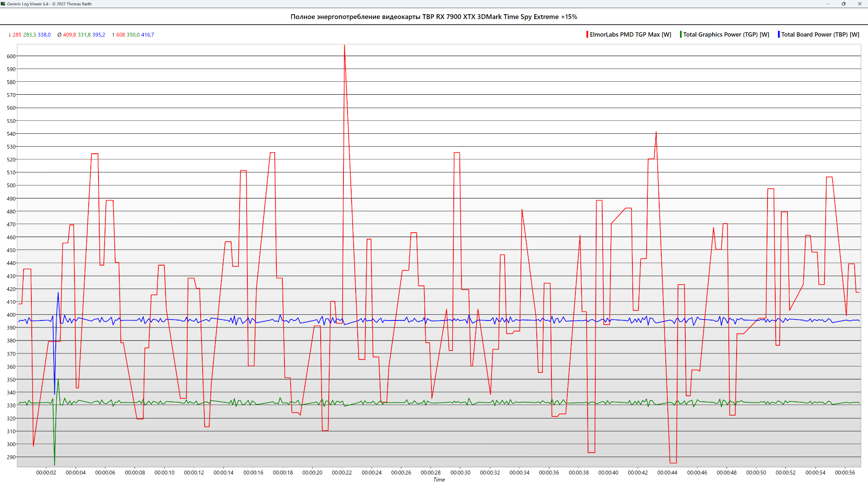Click the minimum values down-arrow icon

point(10,35)
